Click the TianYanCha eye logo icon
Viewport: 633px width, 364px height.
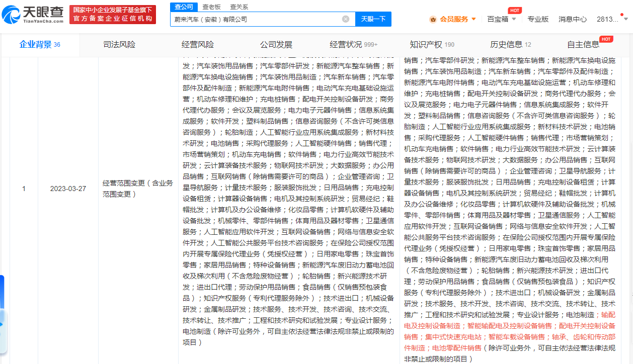13,14
